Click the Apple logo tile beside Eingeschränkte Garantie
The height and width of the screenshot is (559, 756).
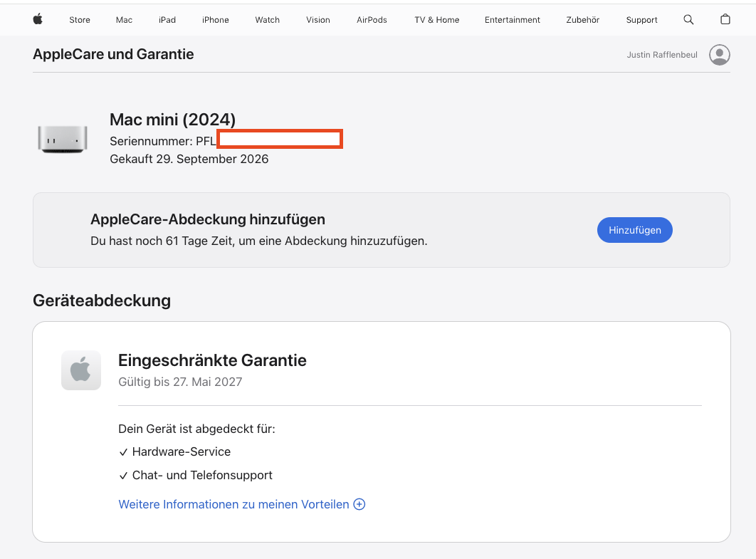click(x=81, y=370)
